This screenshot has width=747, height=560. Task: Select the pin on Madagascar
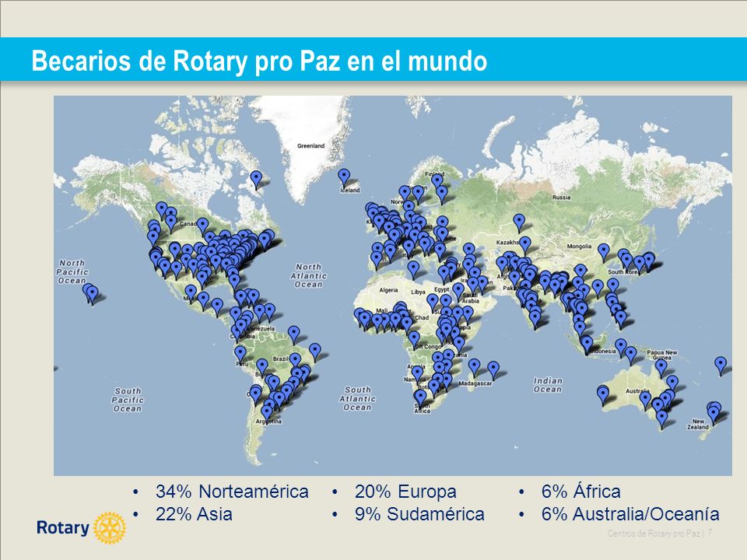coord(474,368)
